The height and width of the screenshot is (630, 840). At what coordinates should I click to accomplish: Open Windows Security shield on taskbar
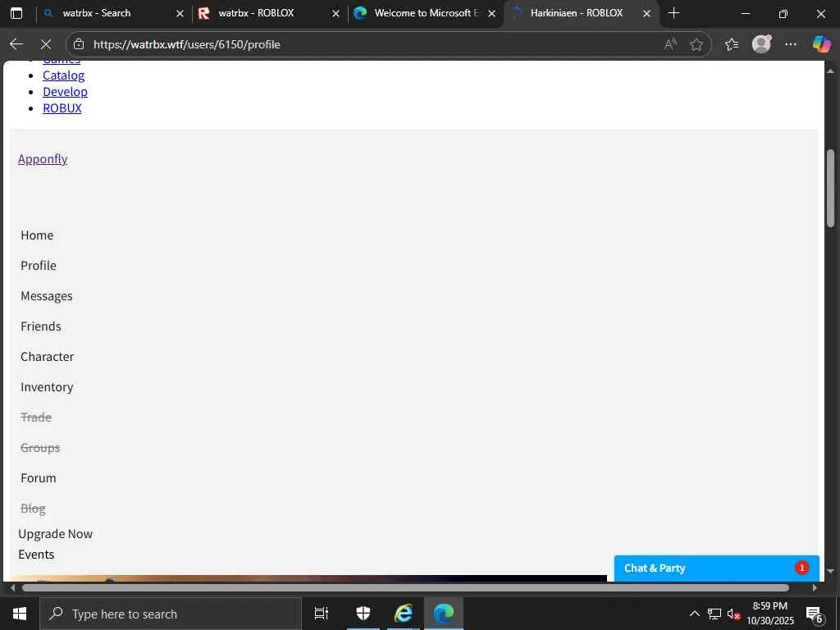click(x=363, y=614)
